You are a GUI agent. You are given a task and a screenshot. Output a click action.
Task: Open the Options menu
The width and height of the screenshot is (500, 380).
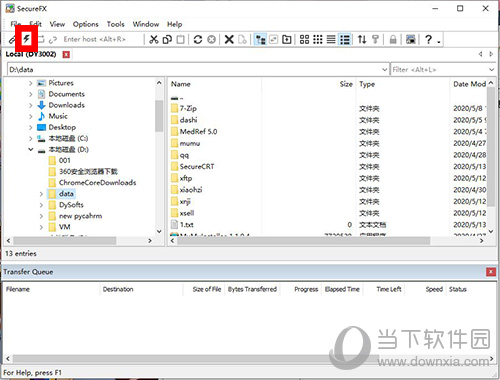coord(86,24)
